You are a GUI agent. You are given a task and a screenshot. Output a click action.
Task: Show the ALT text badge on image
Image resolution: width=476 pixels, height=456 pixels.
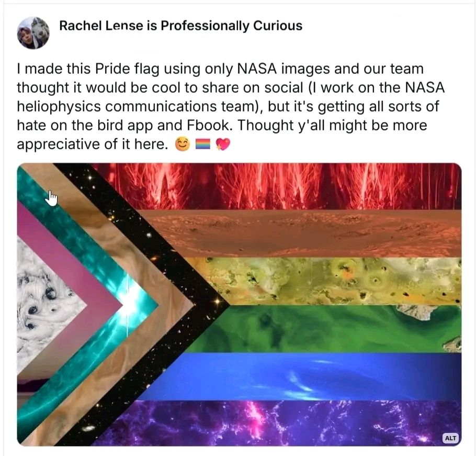point(450,438)
